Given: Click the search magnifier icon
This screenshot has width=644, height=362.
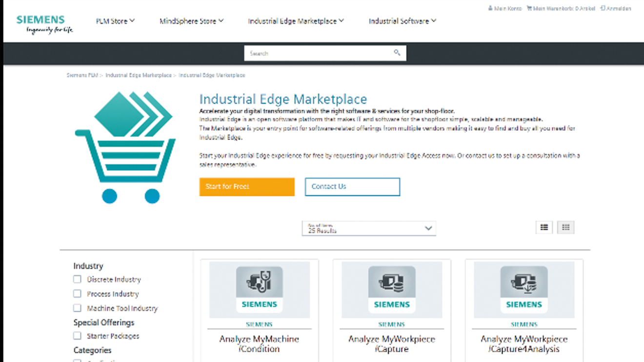Looking at the screenshot, I should point(397,53).
